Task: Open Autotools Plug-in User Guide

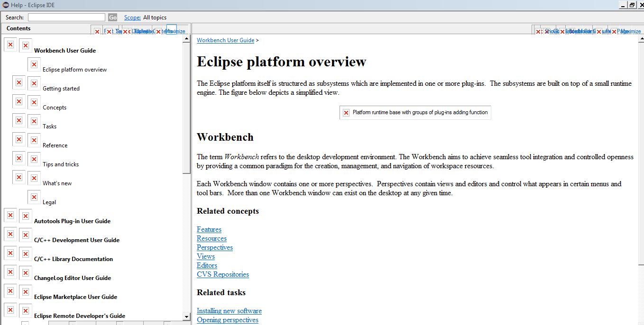Action: click(x=72, y=221)
